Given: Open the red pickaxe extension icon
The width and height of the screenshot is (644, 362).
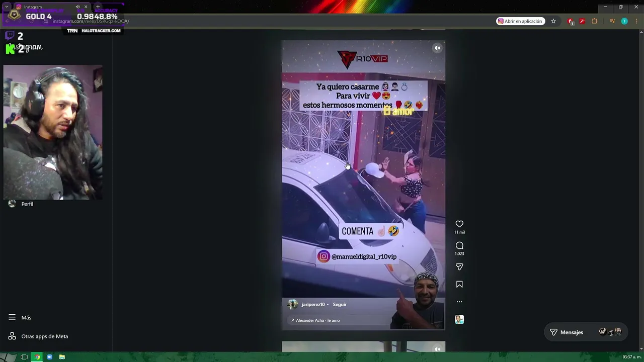Looking at the screenshot, I should point(582,21).
